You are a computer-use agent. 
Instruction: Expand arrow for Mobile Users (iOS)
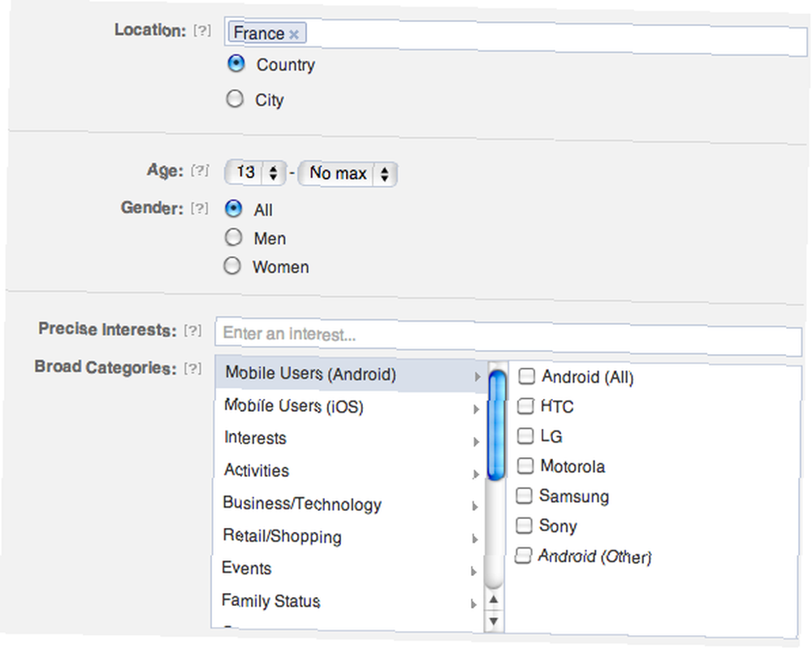click(477, 409)
